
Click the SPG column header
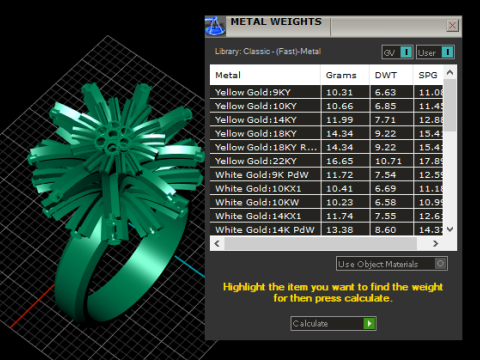(x=428, y=75)
